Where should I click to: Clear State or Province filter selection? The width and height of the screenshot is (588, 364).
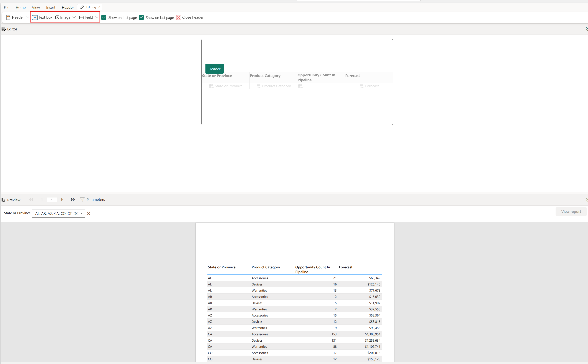coord(89,213)
